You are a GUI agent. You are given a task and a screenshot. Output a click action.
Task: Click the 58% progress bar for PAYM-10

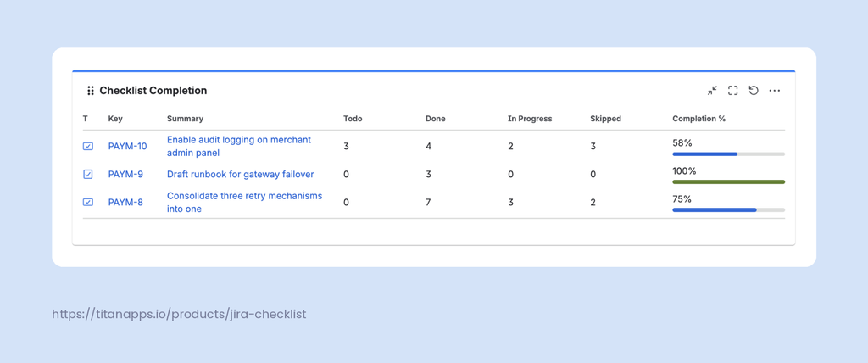[x=728, y=154]
